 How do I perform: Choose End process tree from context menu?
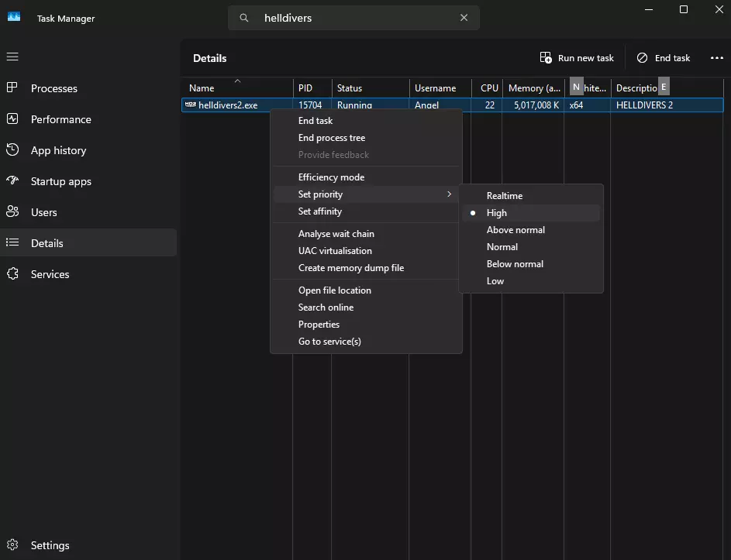pyautogui.click(x=332, y=138)
